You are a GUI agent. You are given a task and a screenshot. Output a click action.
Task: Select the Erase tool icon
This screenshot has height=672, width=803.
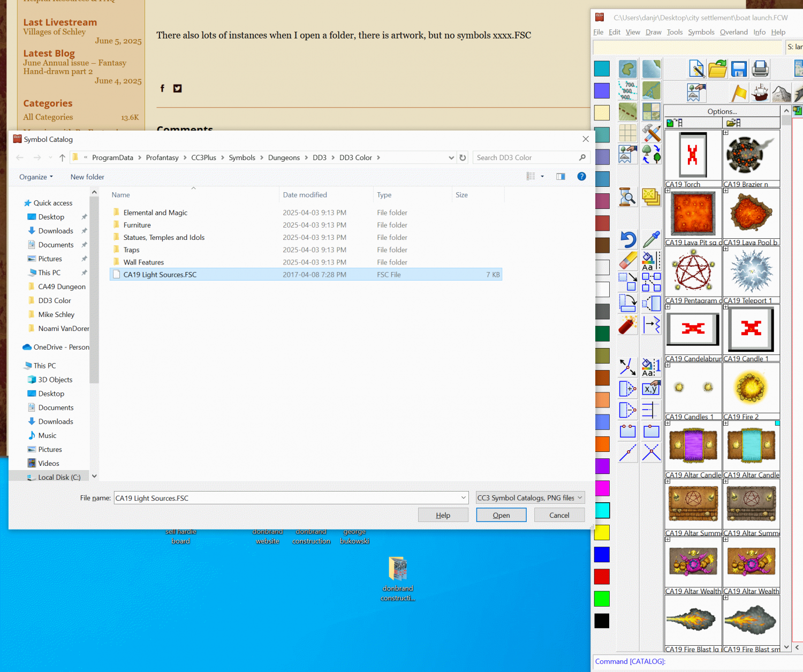tap(627, 261)
